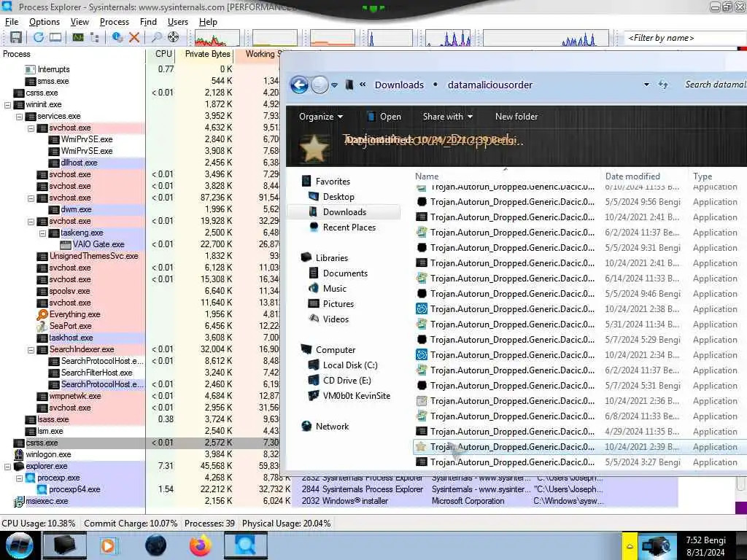Sort by the CPU column header
The height and width of the screenshot is (560, 747).
[x=161, y=54]
